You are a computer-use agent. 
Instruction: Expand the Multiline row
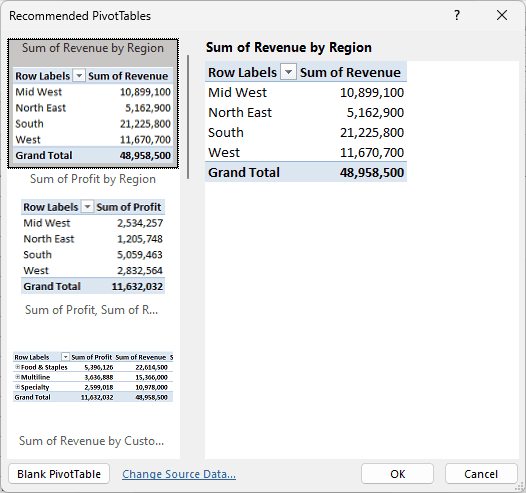tap(17, 377)
